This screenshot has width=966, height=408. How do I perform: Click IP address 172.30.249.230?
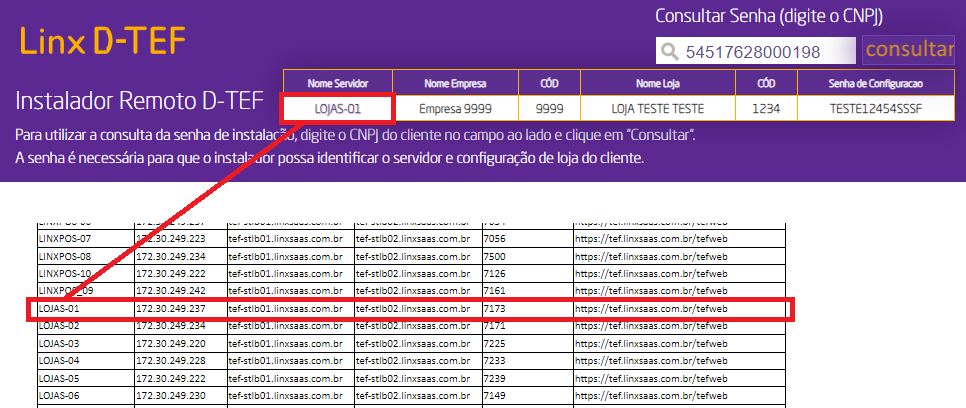[x=171, y=395]
